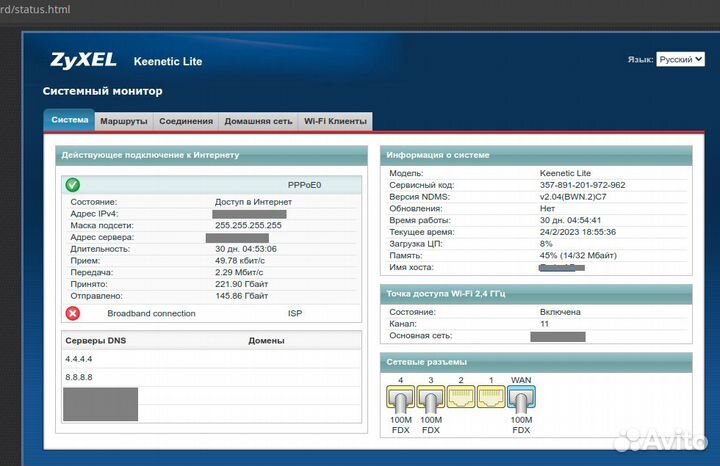This screenshot has width=720, height=466.
Task: Open the Wi-Fi Клиенты tab
Action: pyautogui.click(x=335, y=121)
